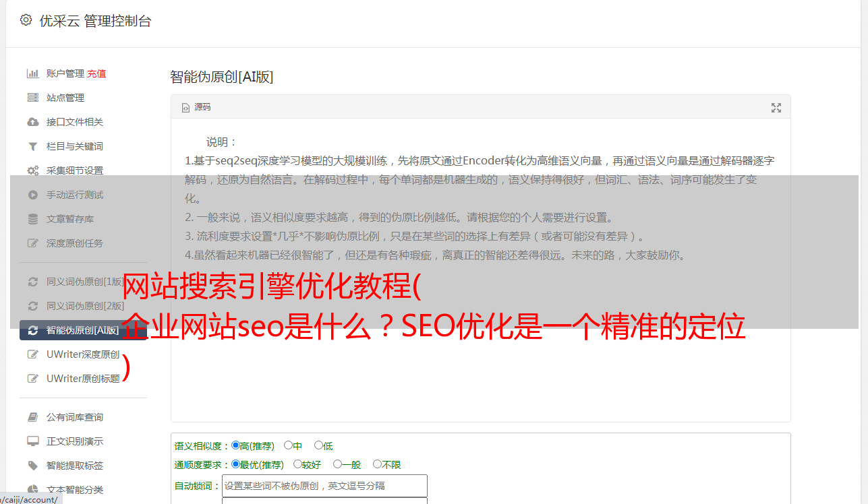Click the 优采云 管理控制台 header title
The height and width of the screenshot is (504, 868).
pos(95,21)
